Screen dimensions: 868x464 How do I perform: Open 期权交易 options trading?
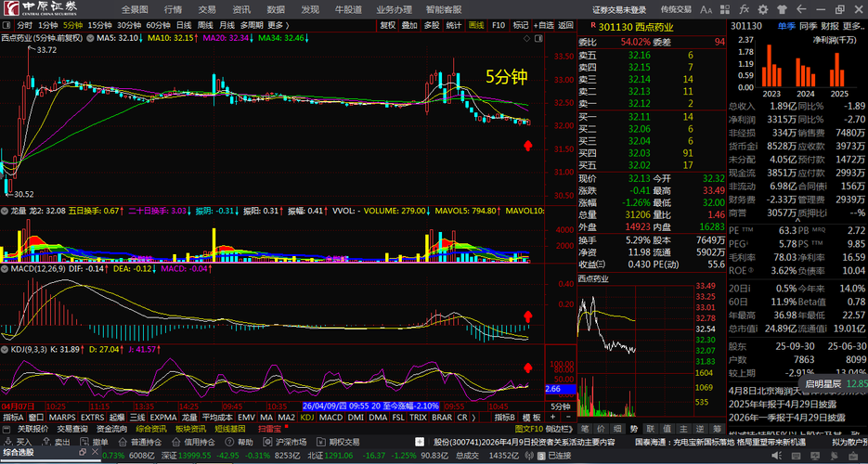click(338, 442)
